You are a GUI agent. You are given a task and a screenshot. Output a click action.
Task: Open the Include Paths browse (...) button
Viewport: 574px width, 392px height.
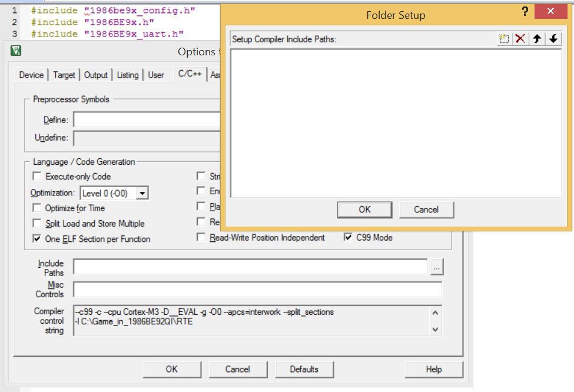tap(437, 267)
